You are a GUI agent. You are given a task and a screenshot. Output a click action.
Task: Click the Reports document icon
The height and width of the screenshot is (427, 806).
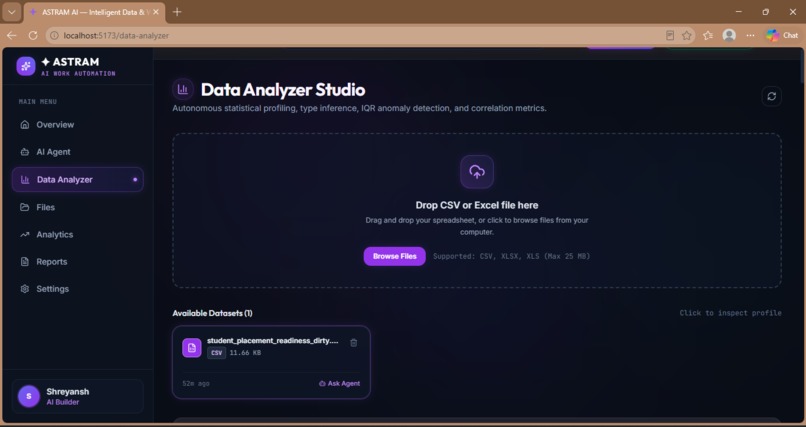tap(25, 262)
